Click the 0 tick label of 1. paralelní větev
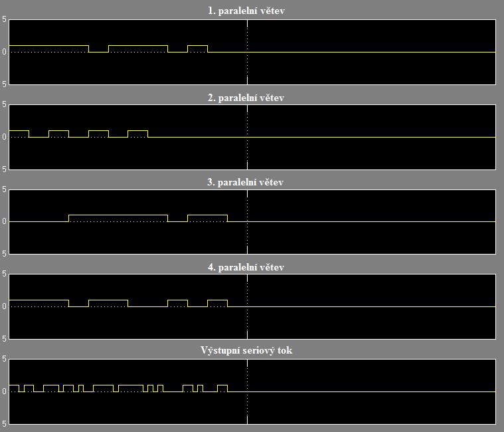 (4, 52)
